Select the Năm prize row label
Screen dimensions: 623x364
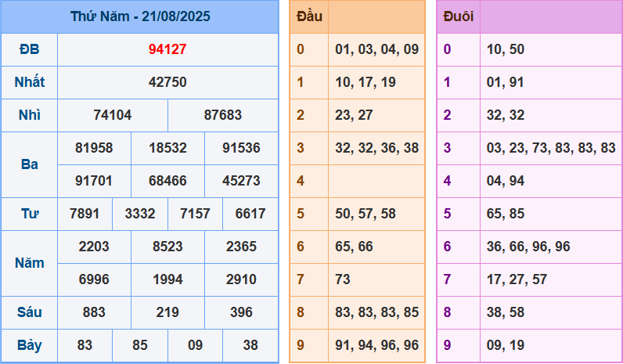click(x=29, y=263)
